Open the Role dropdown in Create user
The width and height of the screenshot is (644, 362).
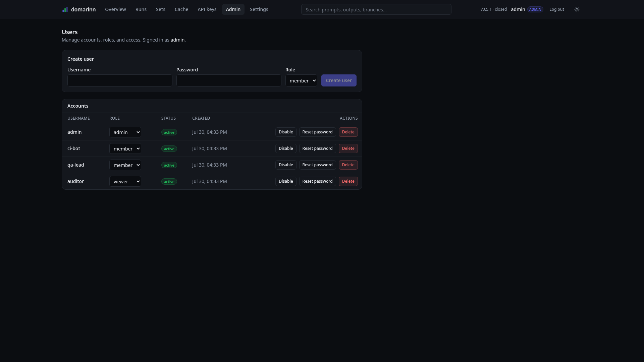(301, 80)
